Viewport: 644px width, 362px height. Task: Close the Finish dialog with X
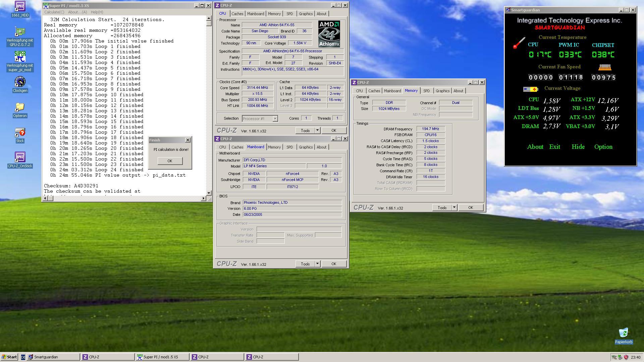(188, 140)
